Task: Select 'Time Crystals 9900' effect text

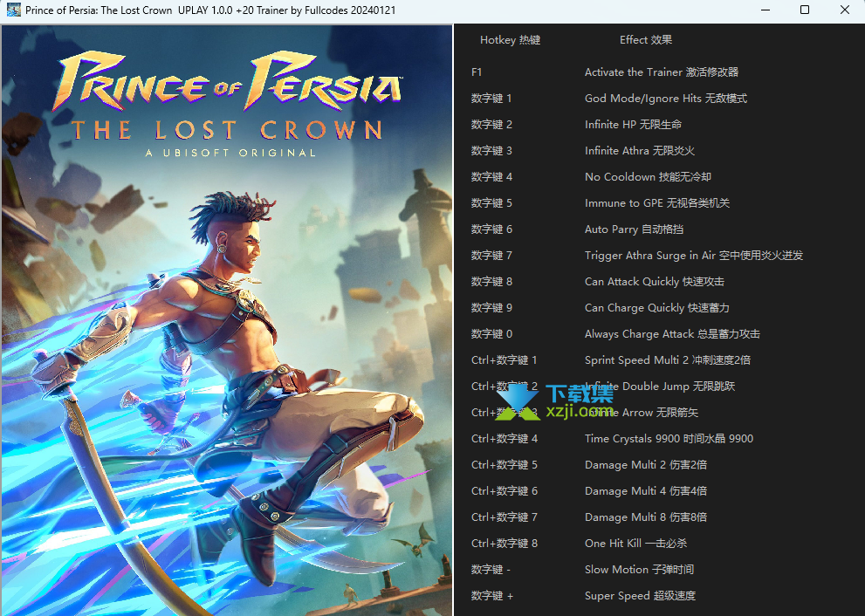Action: [633, 439]
